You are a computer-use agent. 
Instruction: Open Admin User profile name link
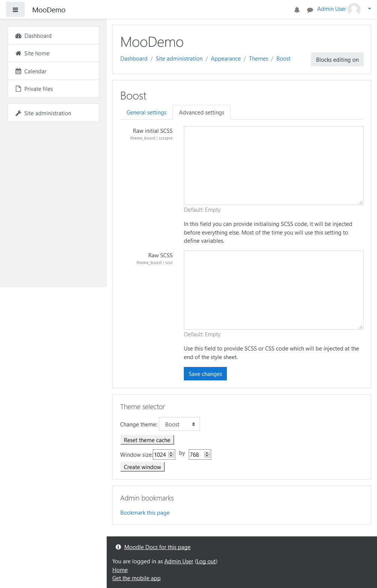click(331, 9)
